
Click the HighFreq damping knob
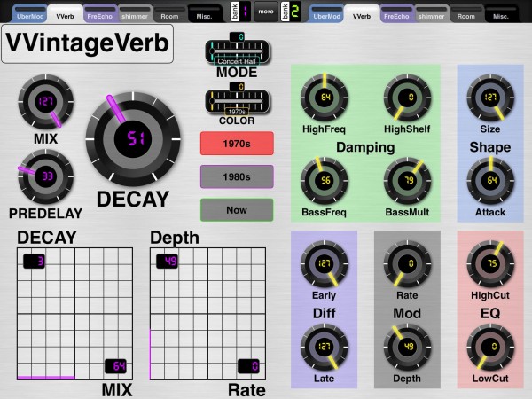(x=325, y=98)
